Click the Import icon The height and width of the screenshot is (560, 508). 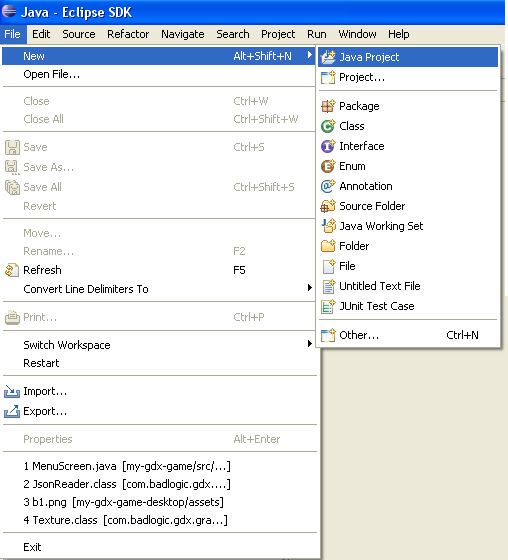point(12,392)
